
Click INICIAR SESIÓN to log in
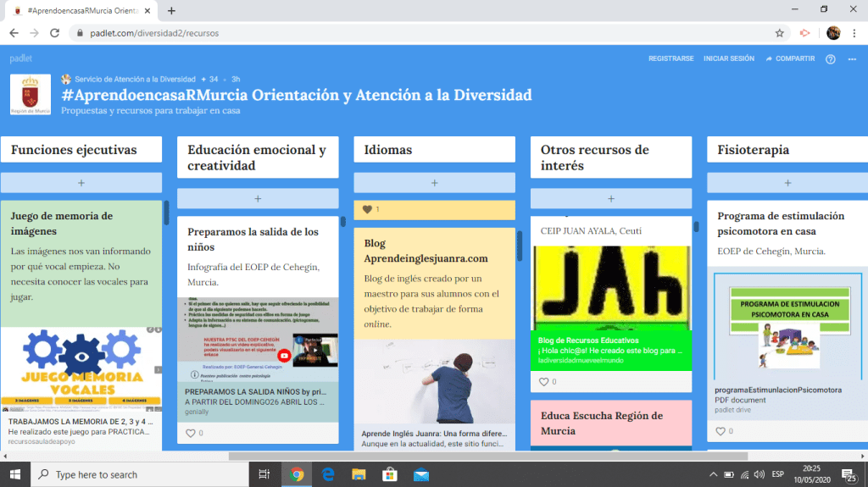(x=728, y=59)
